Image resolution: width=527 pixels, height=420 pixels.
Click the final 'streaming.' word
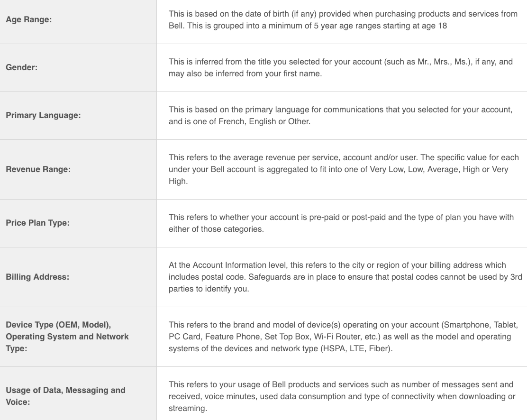188,408
